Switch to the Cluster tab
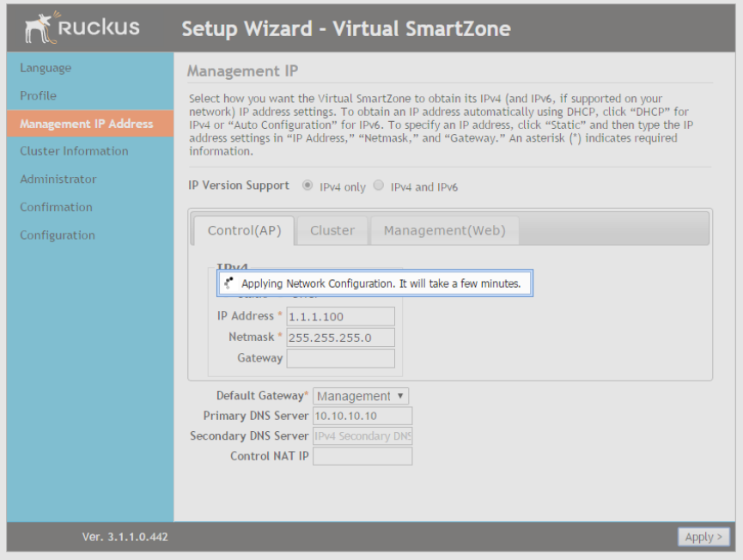Screen dimensions: 743x560 (332, 230)
